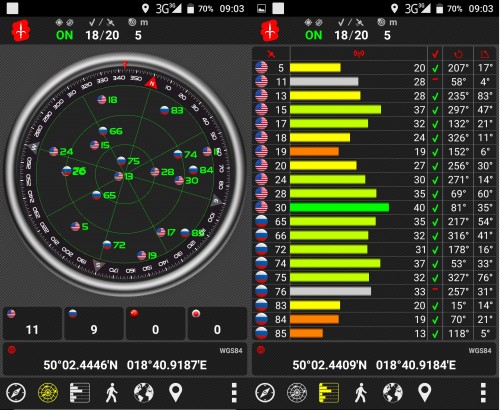Tap the used-in-fix checkmark column header

(435, 54)
